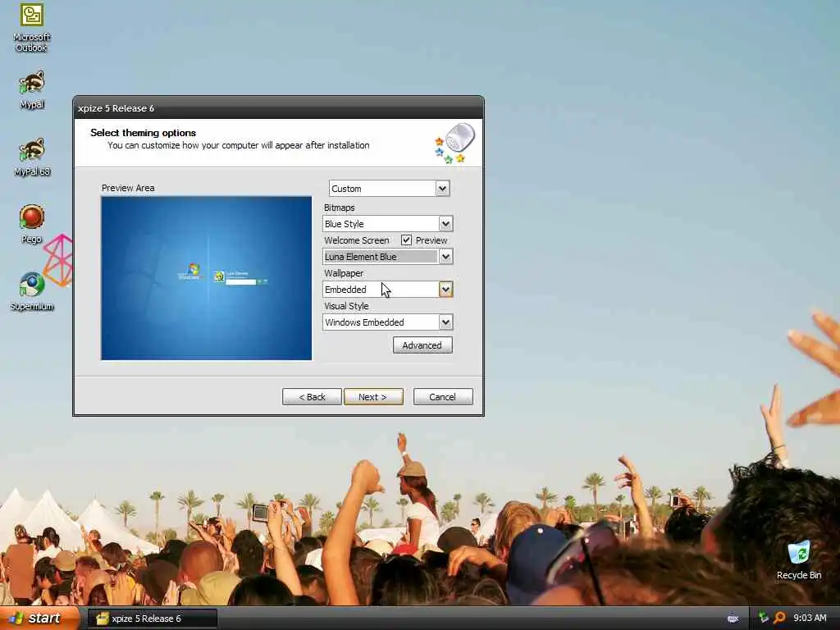
Task: Click the Advanced button
Action: [422, 345]
